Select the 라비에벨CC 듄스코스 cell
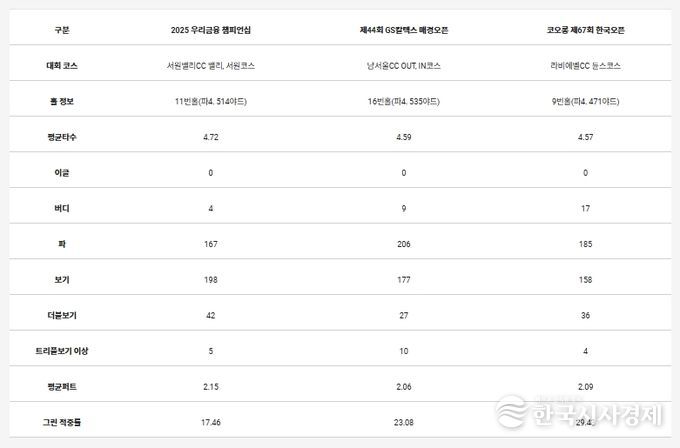This screenshot has width=680, height=448. tap(587, 66)
